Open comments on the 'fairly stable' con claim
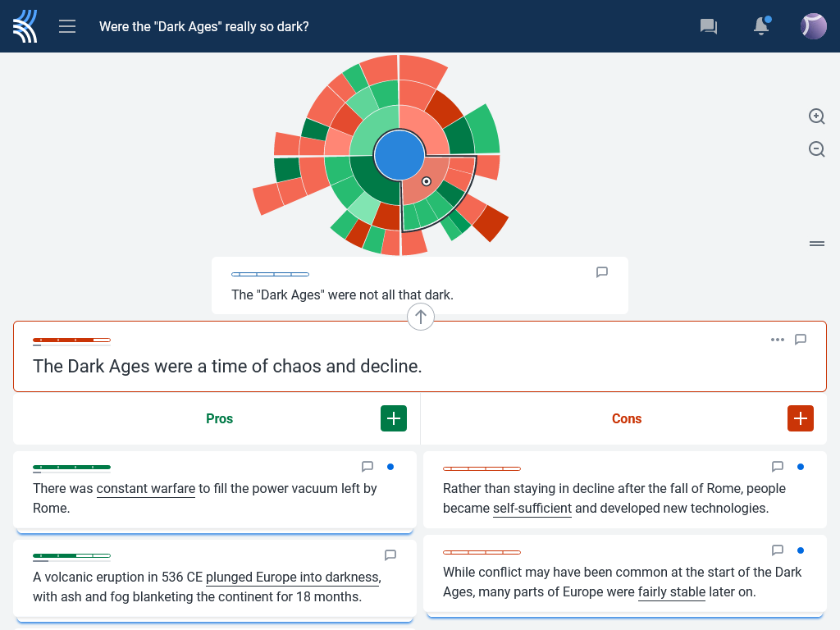Image resolution: width=840 pixels, height=630 pixels. click(778, 550)
